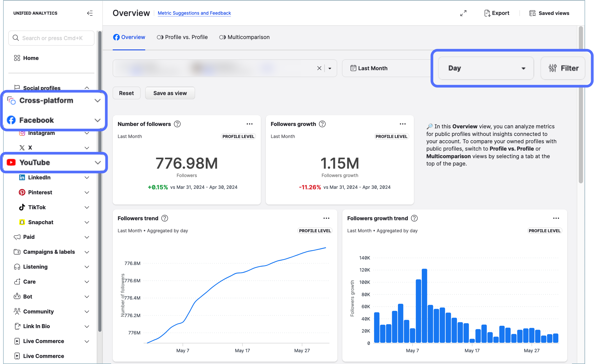Open three-dot menu on Followers growth trend

point(556,218)
